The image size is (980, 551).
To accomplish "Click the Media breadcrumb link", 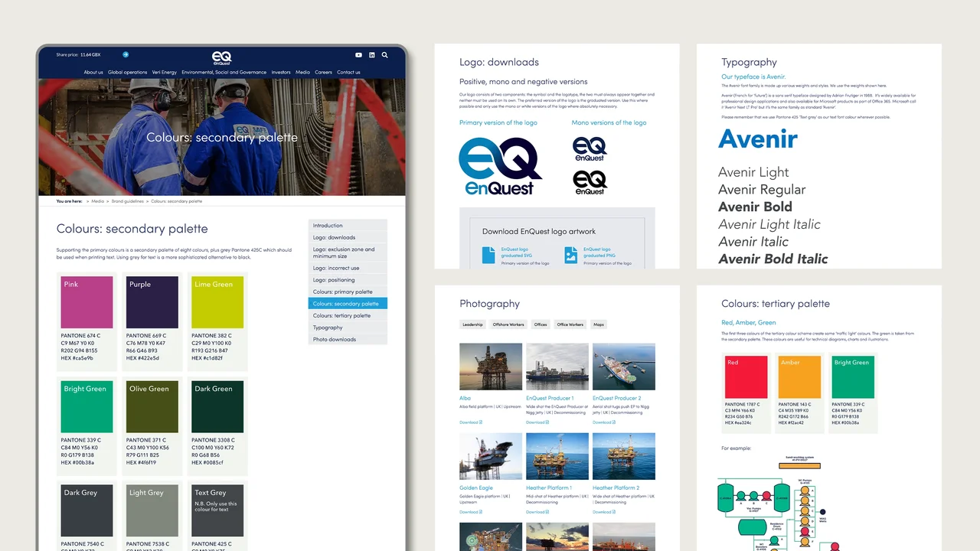I will click(96, 201).
